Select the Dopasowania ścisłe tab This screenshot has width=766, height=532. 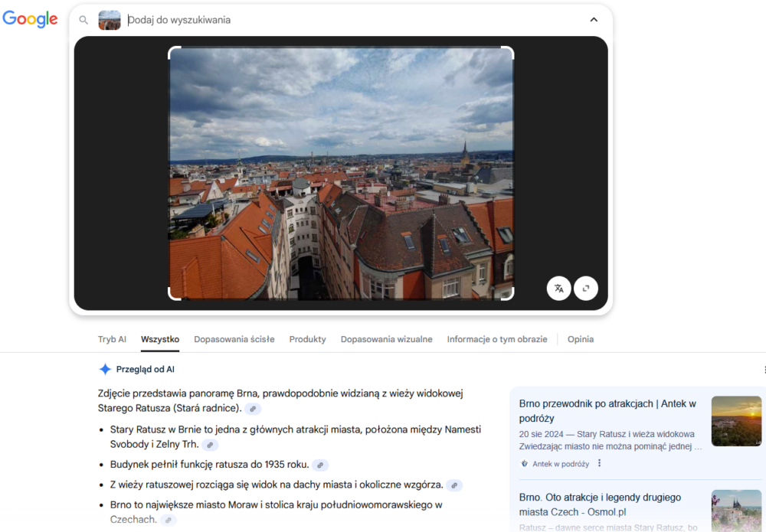tap(234, 339)
